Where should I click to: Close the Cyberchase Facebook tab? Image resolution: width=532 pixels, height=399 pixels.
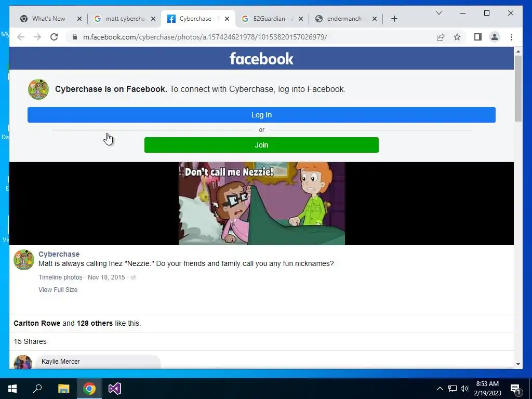click(227, 19)
